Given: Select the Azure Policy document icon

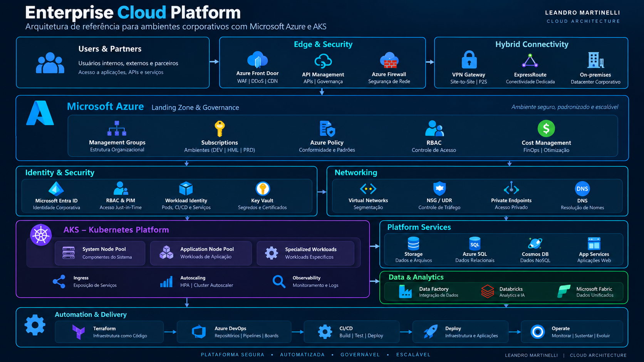Looking at the screenshot, I should 327,129.
